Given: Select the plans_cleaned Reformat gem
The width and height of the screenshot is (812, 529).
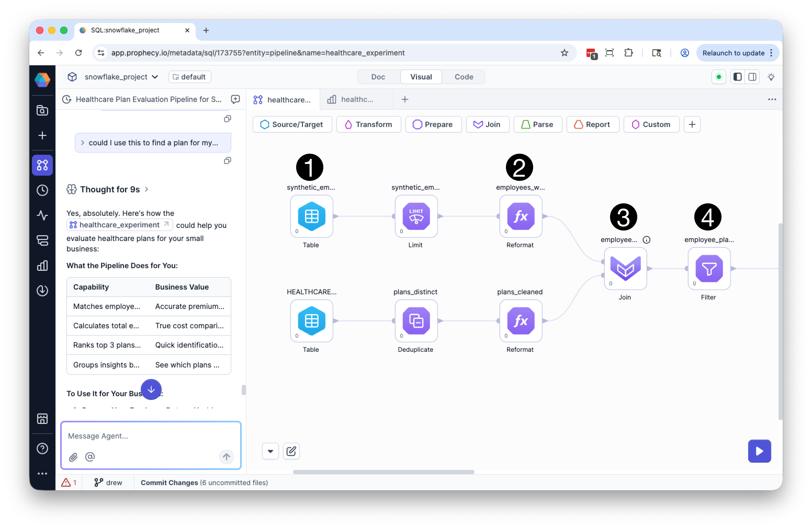Looking at the screenshot, I should click(x=521, y=321).
